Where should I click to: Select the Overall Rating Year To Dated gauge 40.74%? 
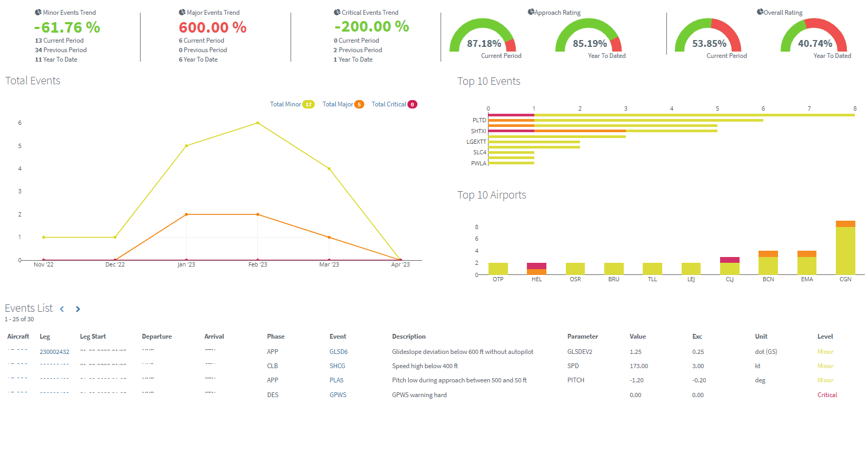[814, 35]
